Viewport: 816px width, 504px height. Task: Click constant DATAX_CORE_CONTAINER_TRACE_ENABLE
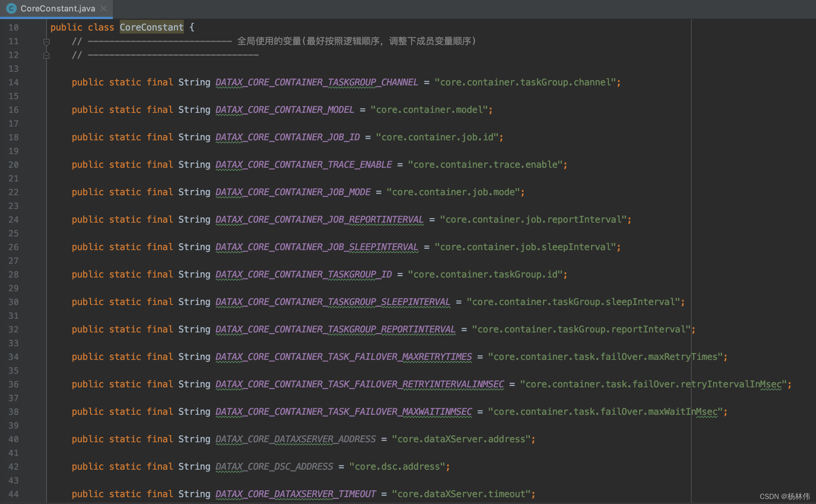303,164
